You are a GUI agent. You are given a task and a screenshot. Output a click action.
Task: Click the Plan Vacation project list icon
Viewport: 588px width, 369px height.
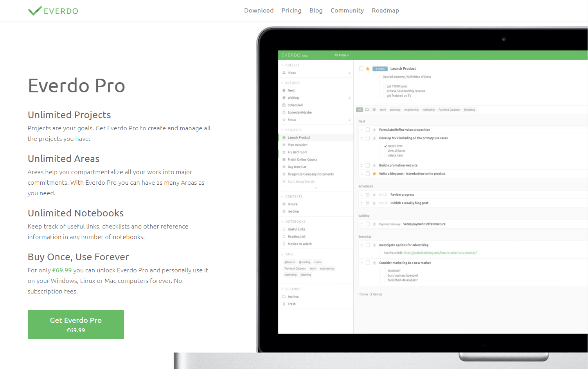click(284, 145)
